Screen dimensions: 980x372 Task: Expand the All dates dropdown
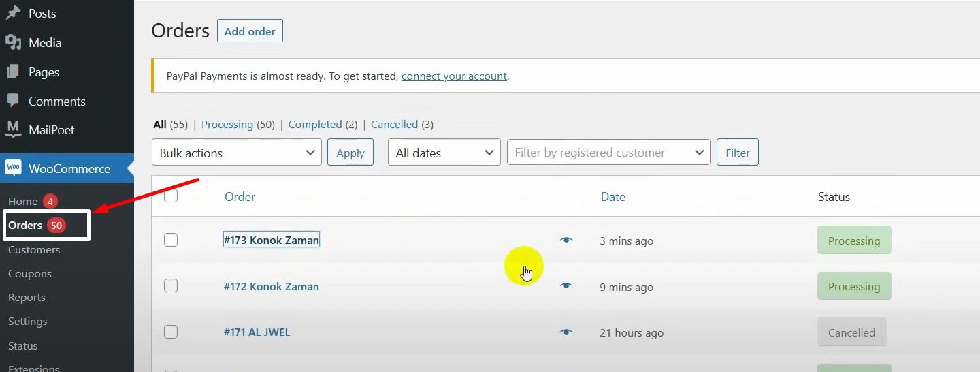(x=444, y=153)
